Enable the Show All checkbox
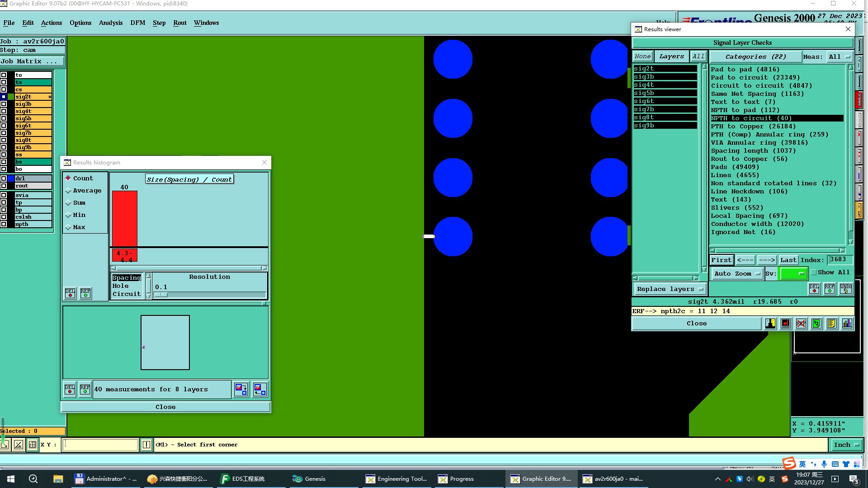868x488 pixels. (814, 272)
